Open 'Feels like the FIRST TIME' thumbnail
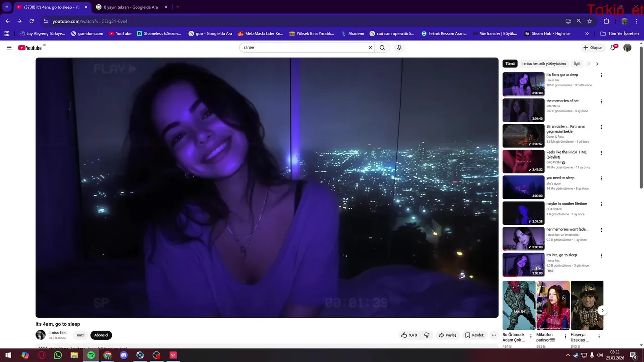The height and width of the screenshot is (362, 644). click(523, 161)
